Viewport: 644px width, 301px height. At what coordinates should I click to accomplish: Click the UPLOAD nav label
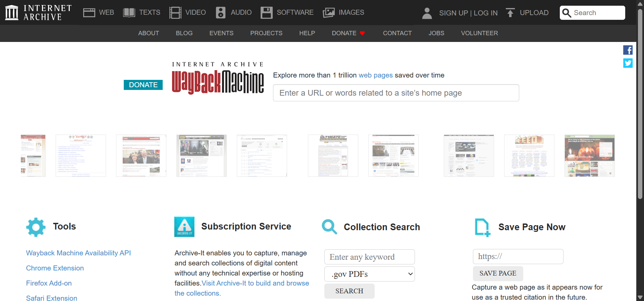[534, 13]
